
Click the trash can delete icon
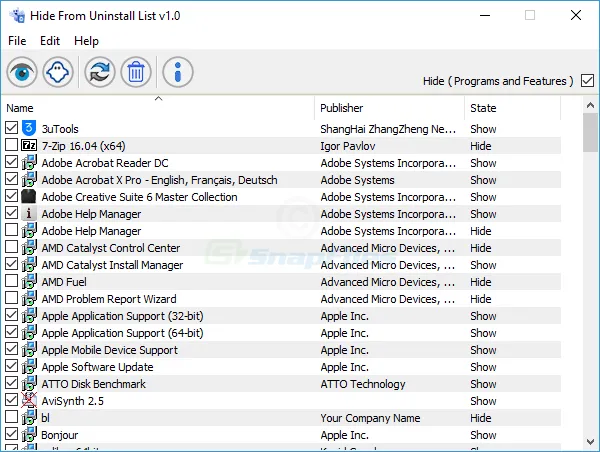136,72
